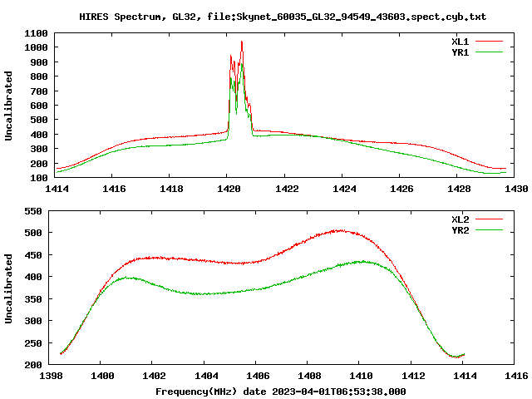Click the 1398 frequency tick label
The height and width of the screenshot is (399, 532).
click(x=51, y=376)
